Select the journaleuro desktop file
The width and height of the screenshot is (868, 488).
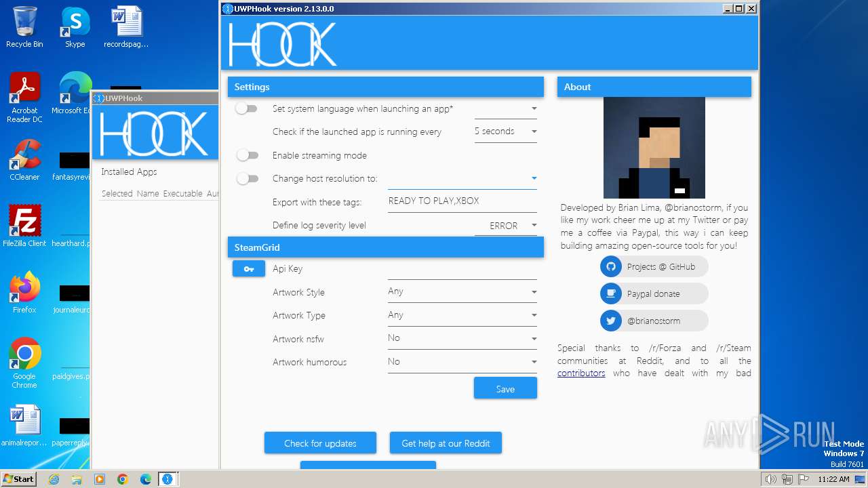[x=71, y=297]
